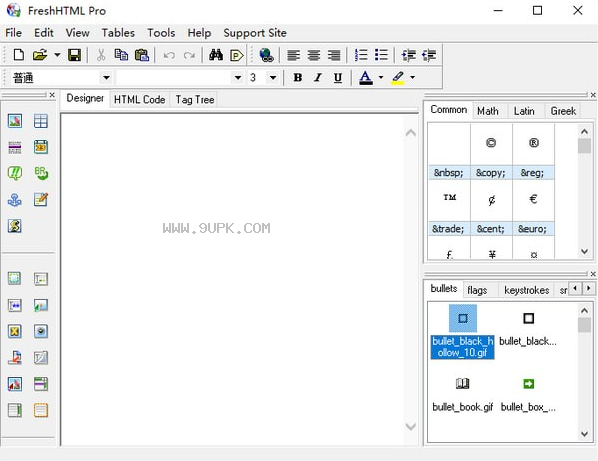Click the paragraph P toolbar icon
The height and width of the screenshot is (461, 598).
click(237, 55)
